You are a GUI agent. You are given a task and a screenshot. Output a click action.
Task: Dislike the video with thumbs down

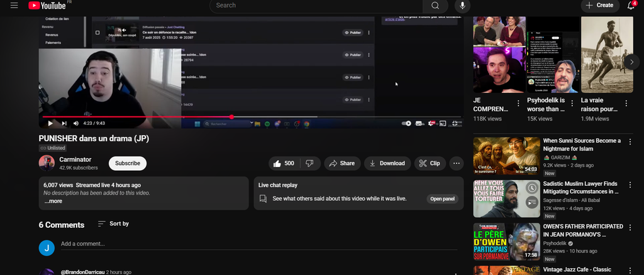point(310,163)
